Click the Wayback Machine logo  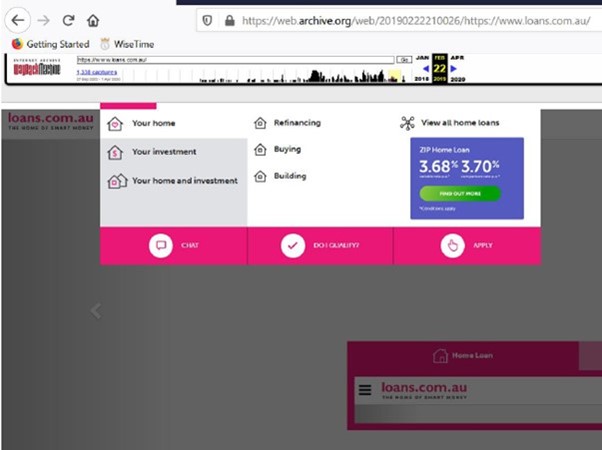pyautogui.click(x=37, y=68)
